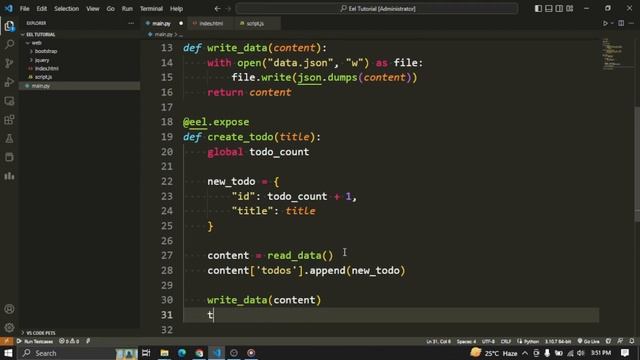Expand the bootstrap folder
Screen dimensions: 640x360
pos(80,51)
